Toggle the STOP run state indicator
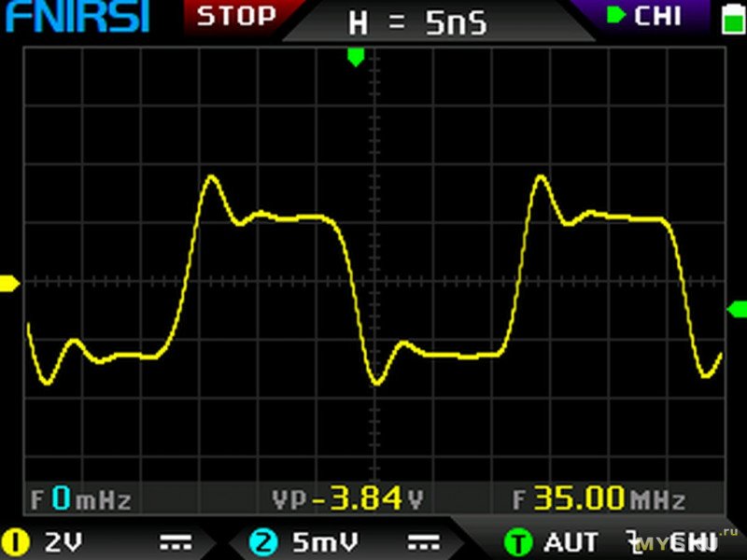This screenshot has height=560, width=747. pos(237,16)
